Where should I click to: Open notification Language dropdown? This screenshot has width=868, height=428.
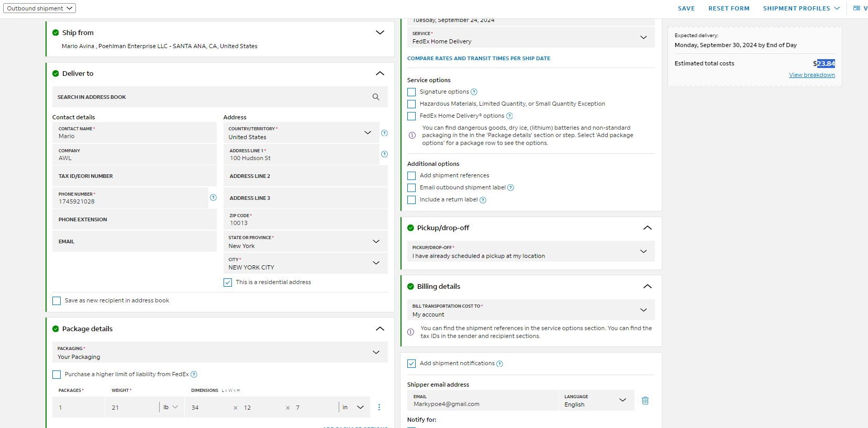click(x=596, y=400)
